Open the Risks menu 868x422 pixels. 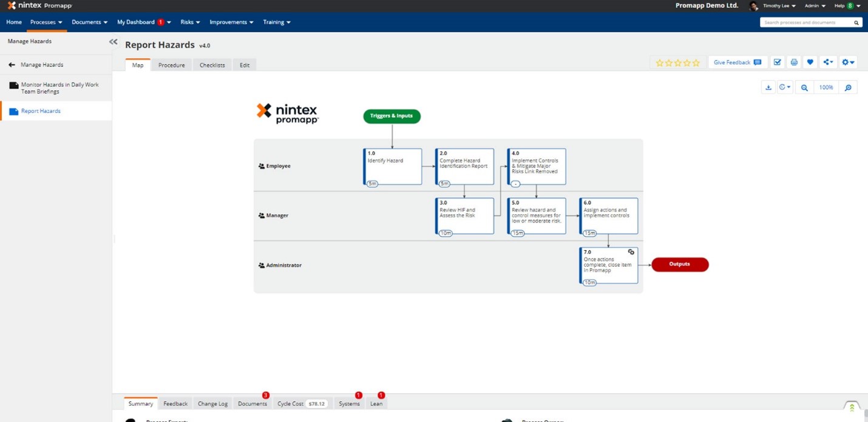190,22
